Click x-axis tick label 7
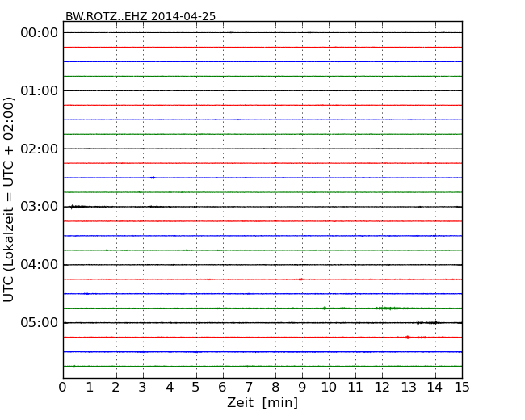Viewport: 525px width, 420px height. click(x=249, y=388)
